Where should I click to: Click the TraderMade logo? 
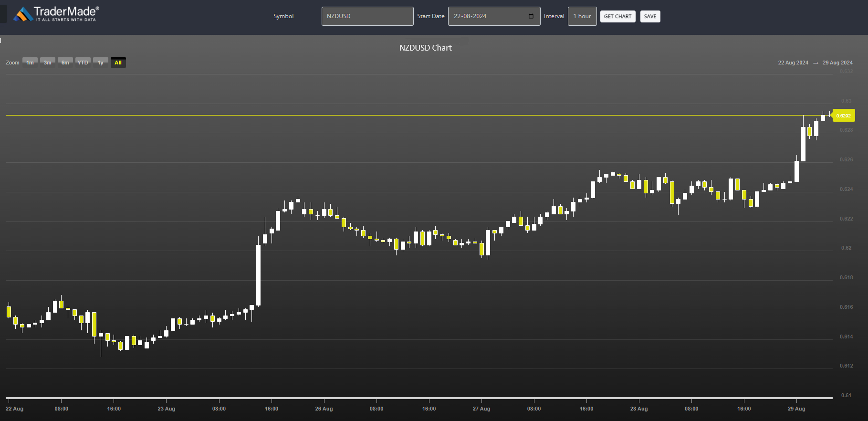pyautogui.click(x=56, y=14)
